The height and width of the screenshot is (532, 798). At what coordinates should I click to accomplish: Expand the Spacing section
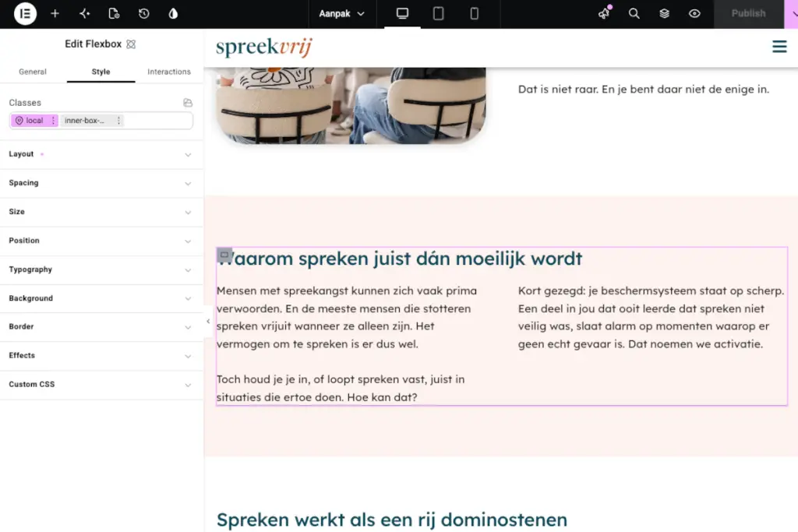click(101, 183)
